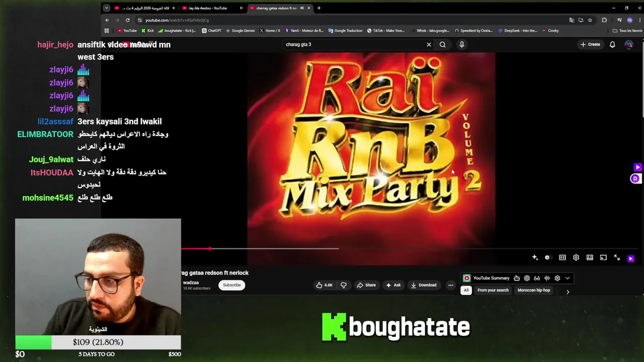Image resolution: width=644 pixels, height=362 pixels.
Task: Open the new tab with the plus button
Action: tap(318, 8)
